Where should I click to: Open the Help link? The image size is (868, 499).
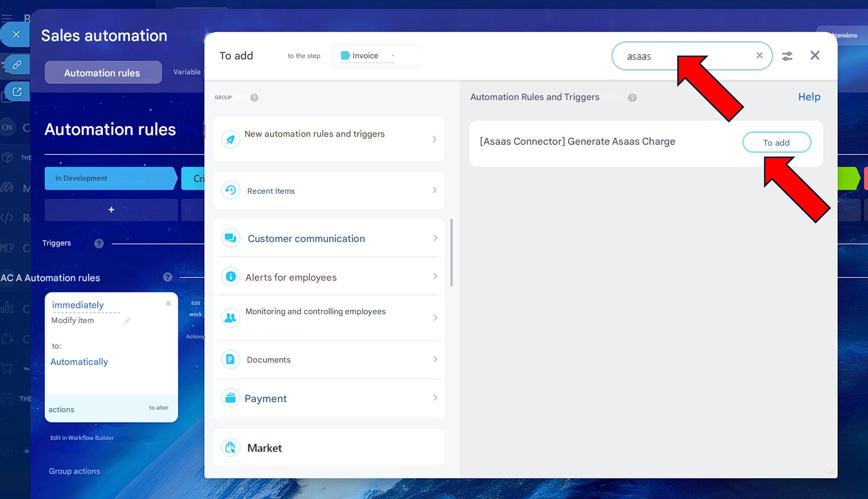pyautogui.click(x=809, y=97)
